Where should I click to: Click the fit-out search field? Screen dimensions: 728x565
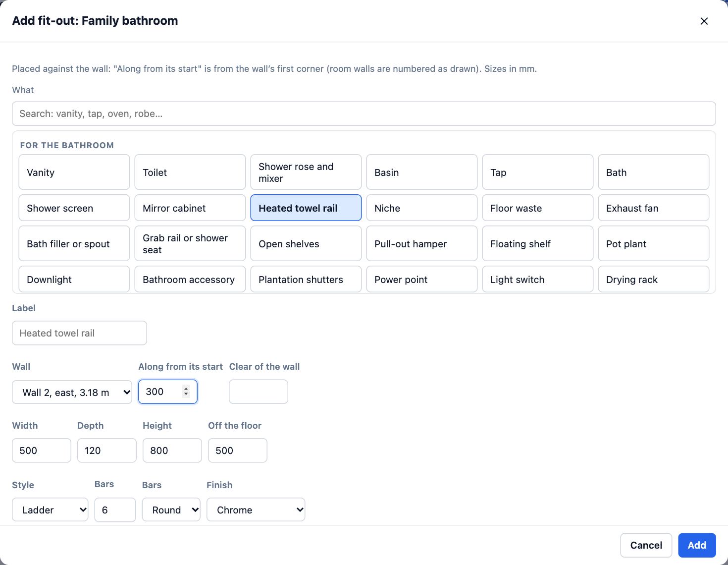tap(364, 113)
